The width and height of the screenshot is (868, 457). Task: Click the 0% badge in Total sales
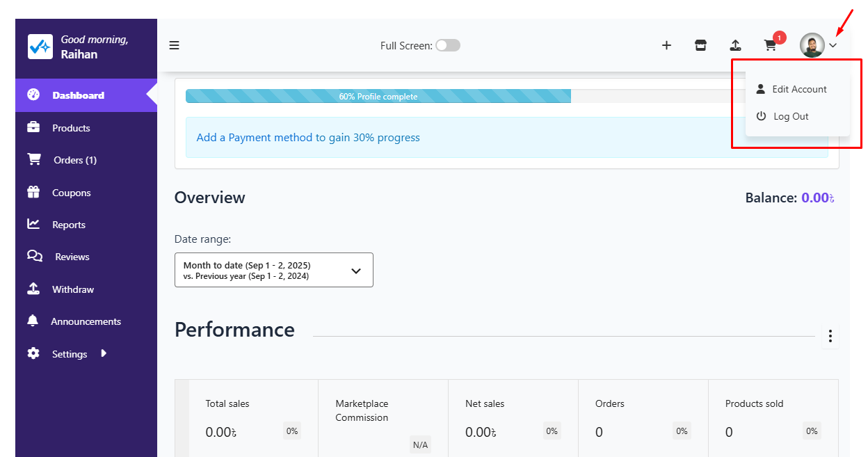292,431
